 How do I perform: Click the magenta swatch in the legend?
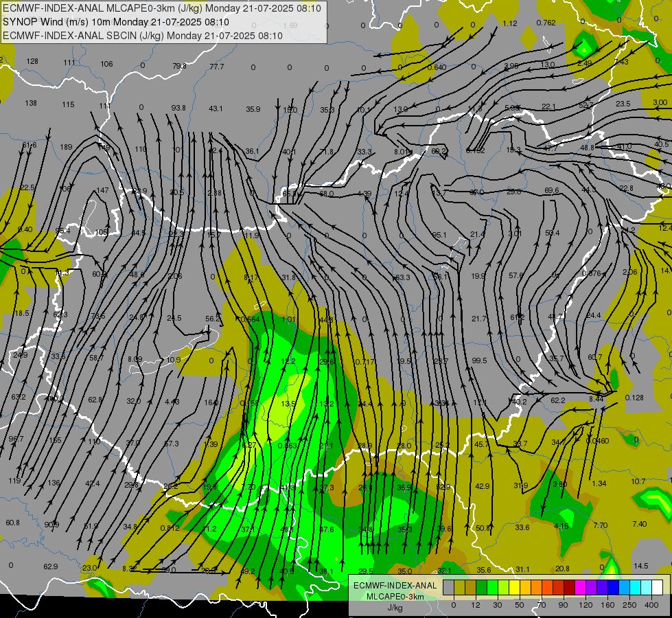coord(581,587)
